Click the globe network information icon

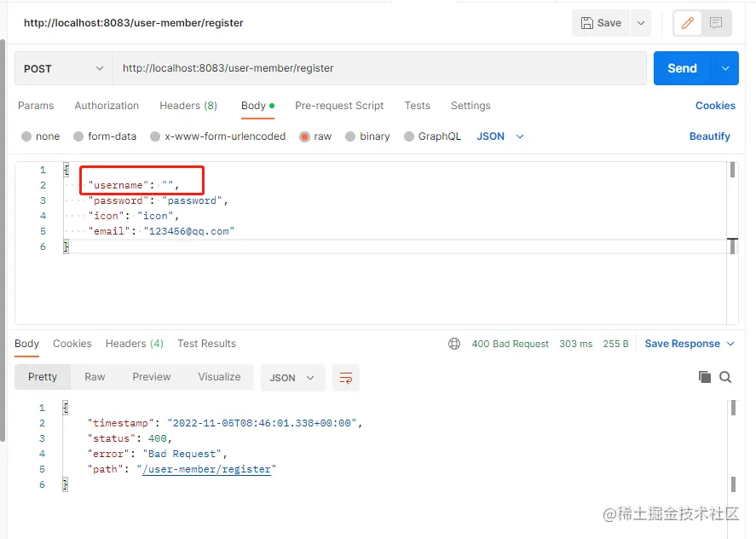click(454, 344)
